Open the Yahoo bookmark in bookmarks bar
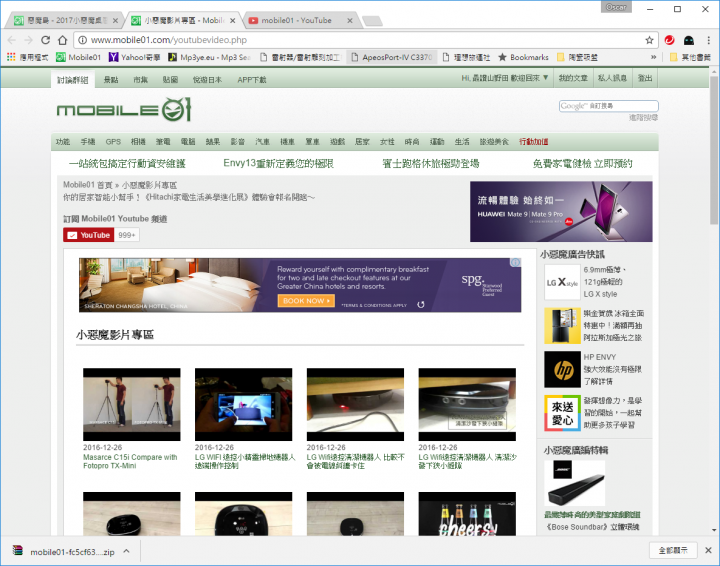Viewport: 720px width, 566px height. click(134, 57)
